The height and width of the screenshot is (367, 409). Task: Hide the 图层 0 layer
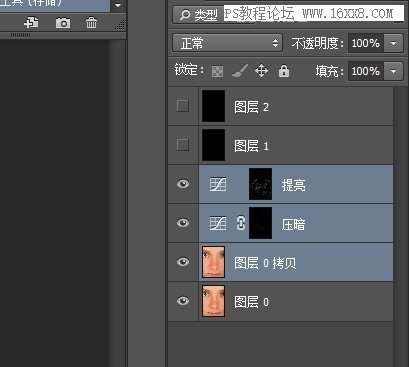point(183,301)
